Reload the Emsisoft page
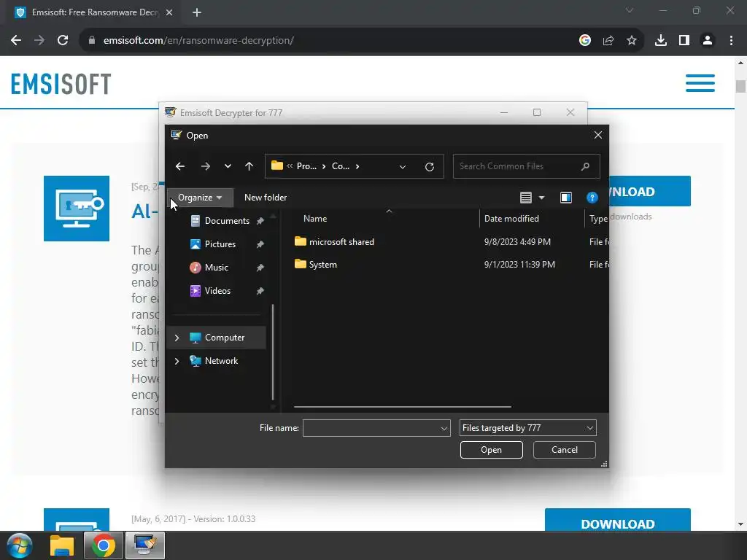The image size is (747, 560). click(x=63, y=41)
